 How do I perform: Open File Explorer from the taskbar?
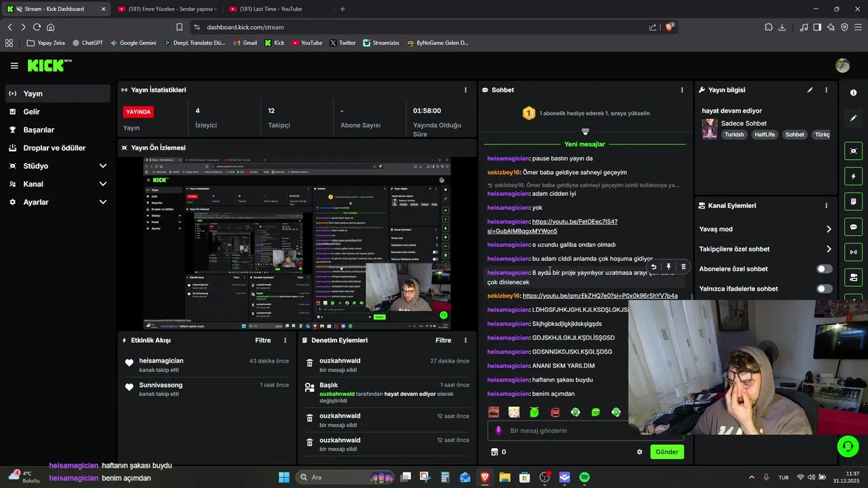(x=505, y=477)
